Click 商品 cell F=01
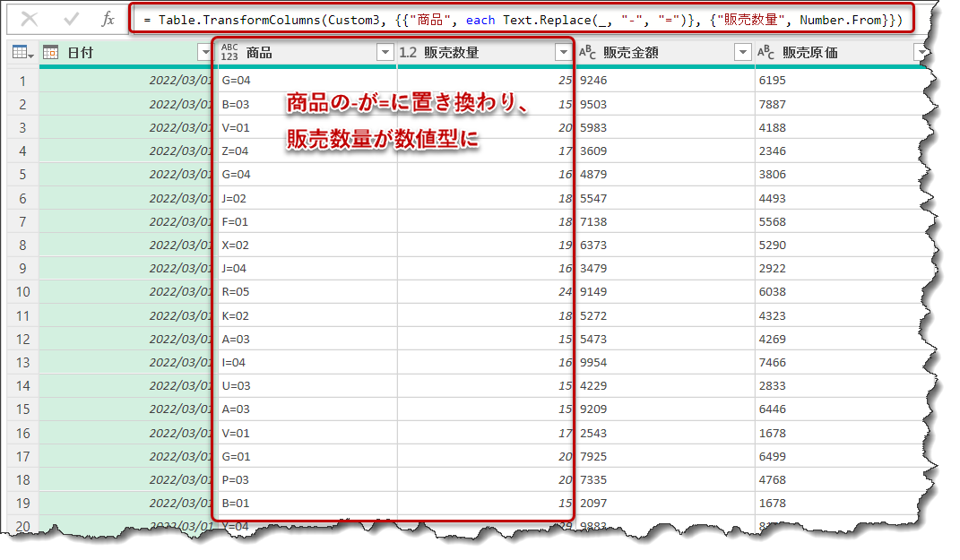The height and width of the screenshot is (560, 960). pyautogui.click(x=307, y=222)
